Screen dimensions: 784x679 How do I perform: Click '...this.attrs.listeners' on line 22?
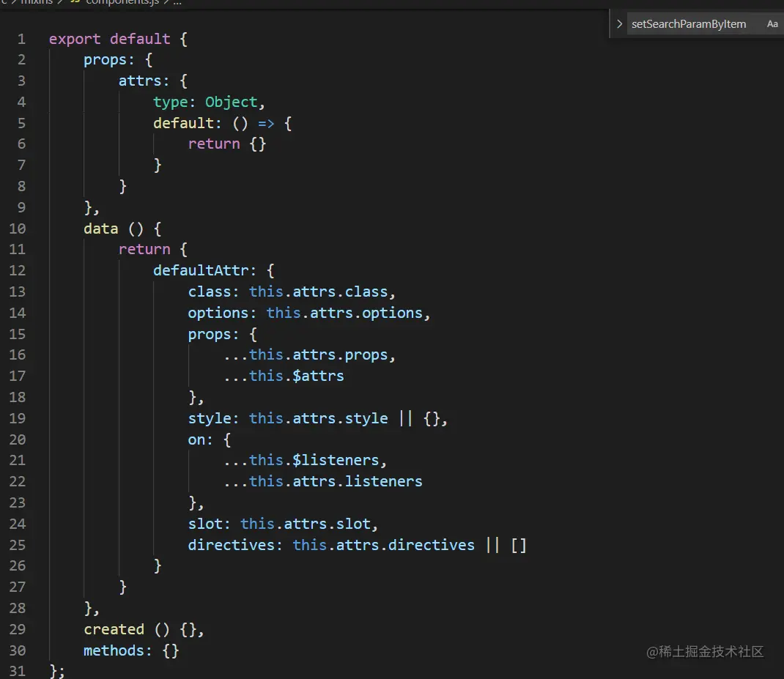(322, 481)
